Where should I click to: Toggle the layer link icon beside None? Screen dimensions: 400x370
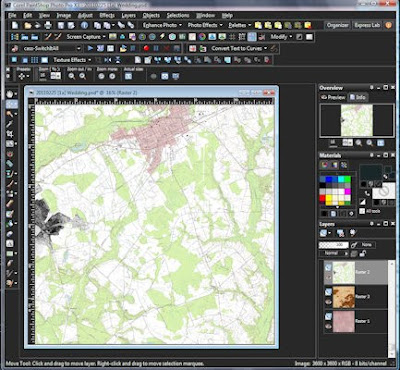pos(354,245)
